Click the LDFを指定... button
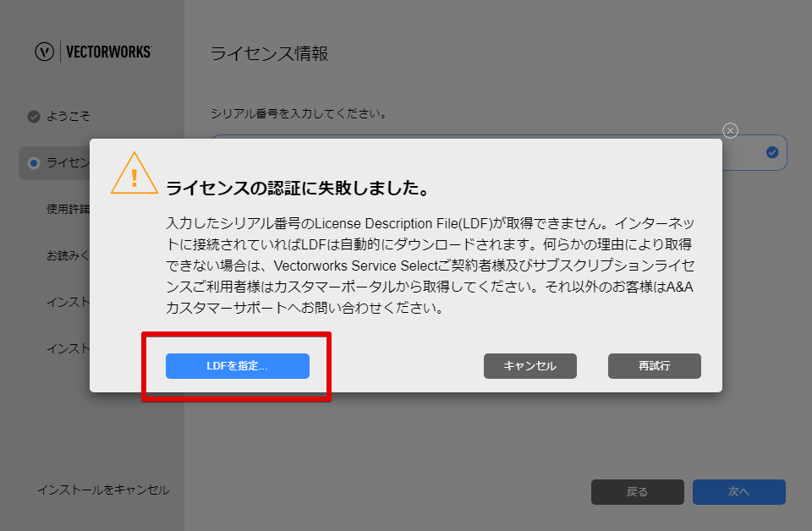The width and height of the screenshot is (812, 531). click(x=237, y=366)
